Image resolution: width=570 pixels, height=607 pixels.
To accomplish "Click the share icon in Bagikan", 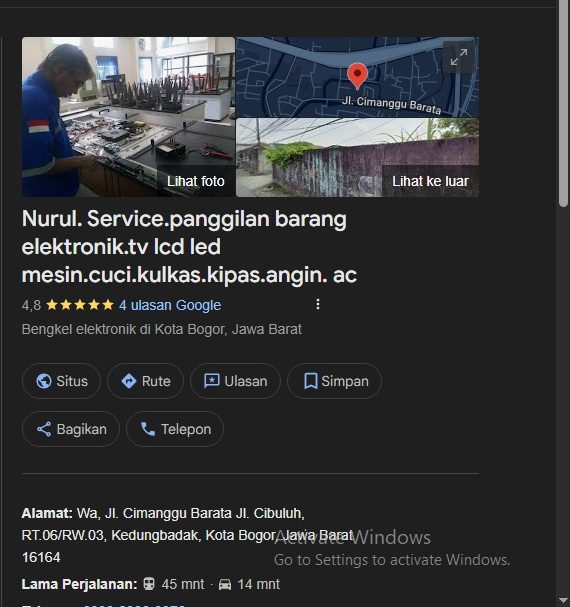I will (x=44, y=429).
